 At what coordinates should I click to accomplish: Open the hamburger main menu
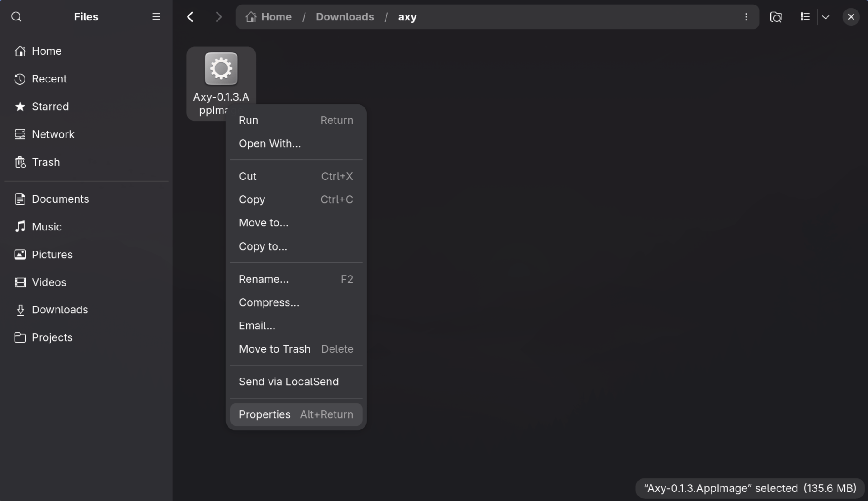[156, 17]
